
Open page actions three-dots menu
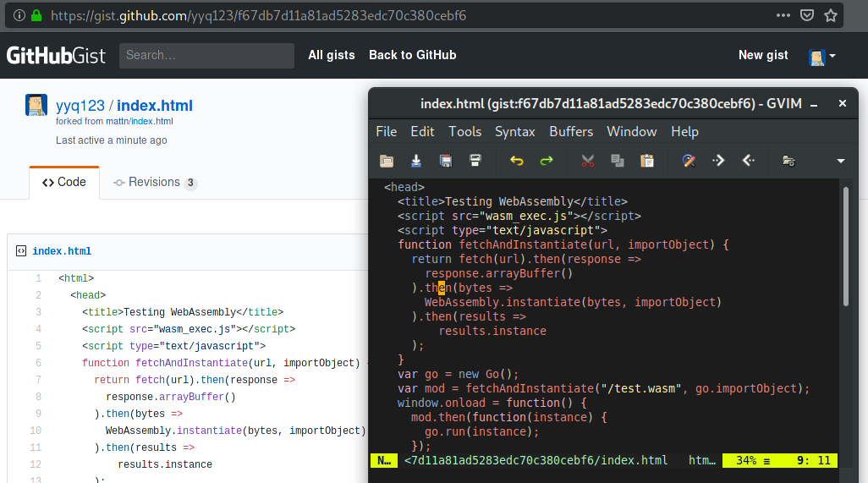tap(783, 15)
